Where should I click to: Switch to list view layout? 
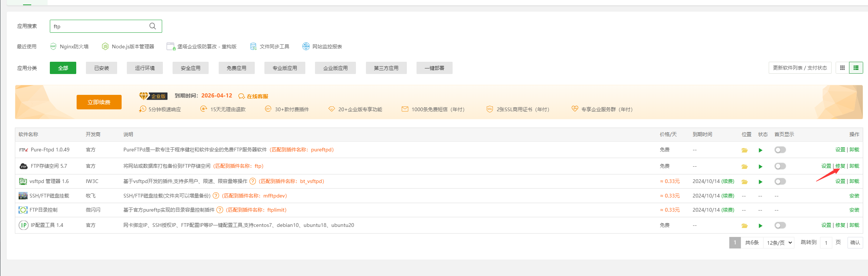(856, 68)
